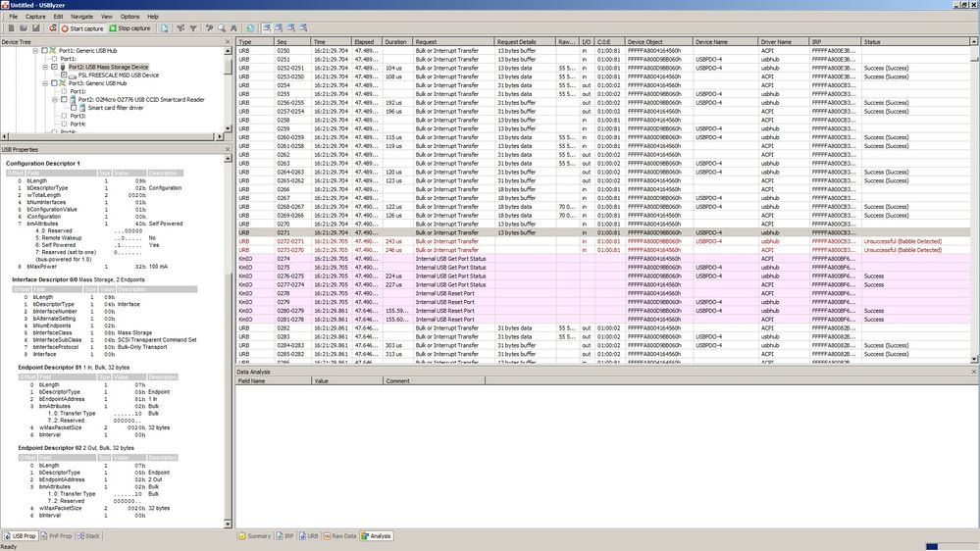Collapse the Port3: Generic USB Hub node
The image size is (980, 551).
click(45, 83)
